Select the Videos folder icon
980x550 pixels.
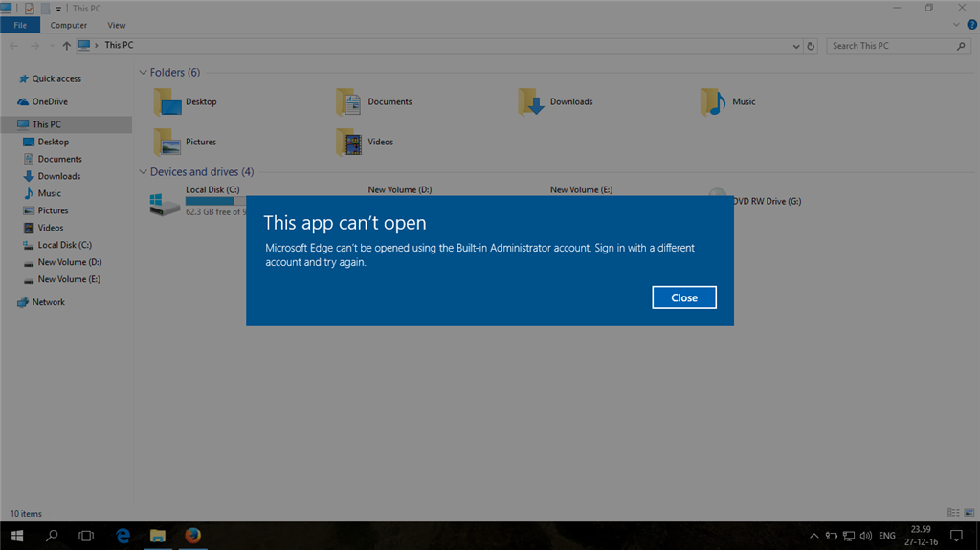[348, 142]
